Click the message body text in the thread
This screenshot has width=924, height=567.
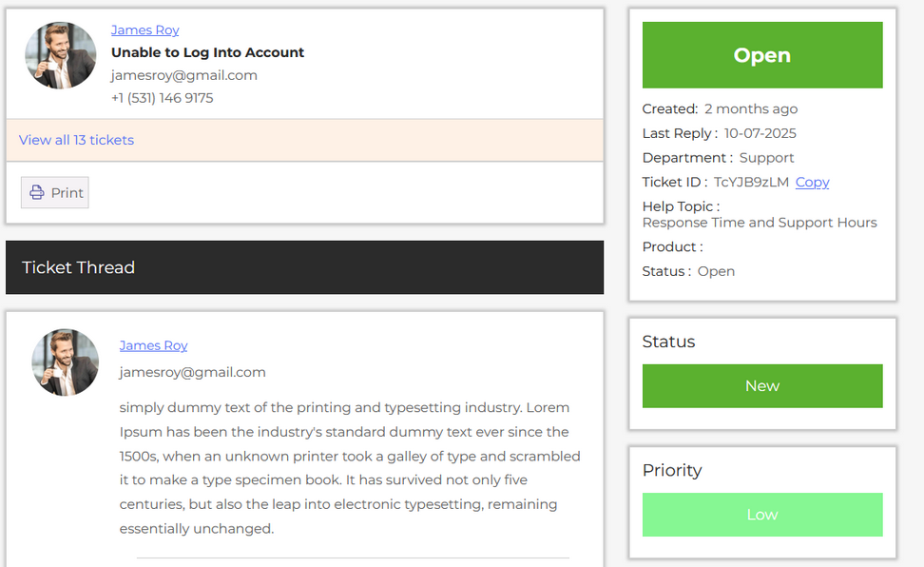349,467
